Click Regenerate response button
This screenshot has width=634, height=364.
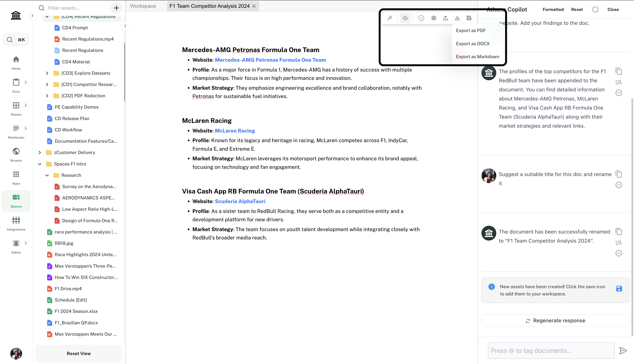555,320
